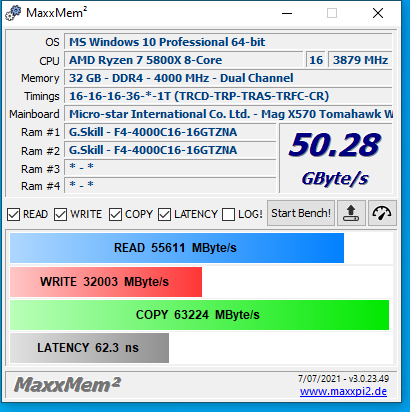Click the READ 55611 MByte/s bar
Image resolution: width=410 pixels, height=412 pixels.
pos(177,248)
